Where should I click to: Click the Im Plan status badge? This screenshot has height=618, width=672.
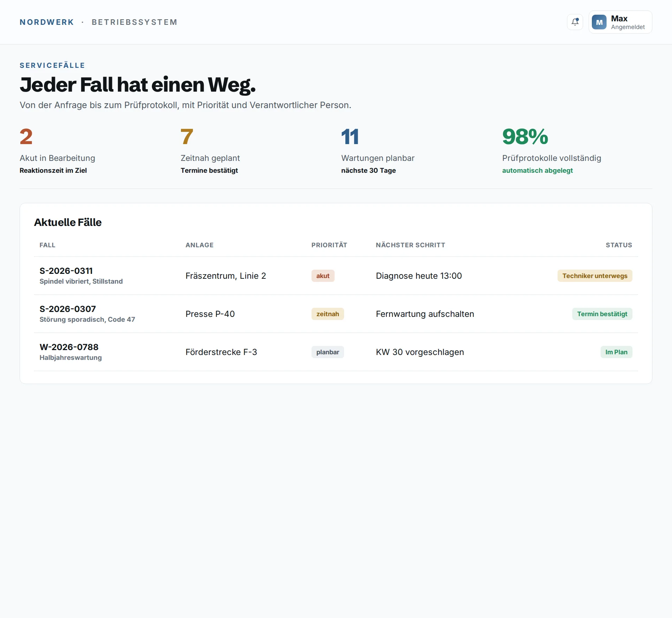pos(616,352)
